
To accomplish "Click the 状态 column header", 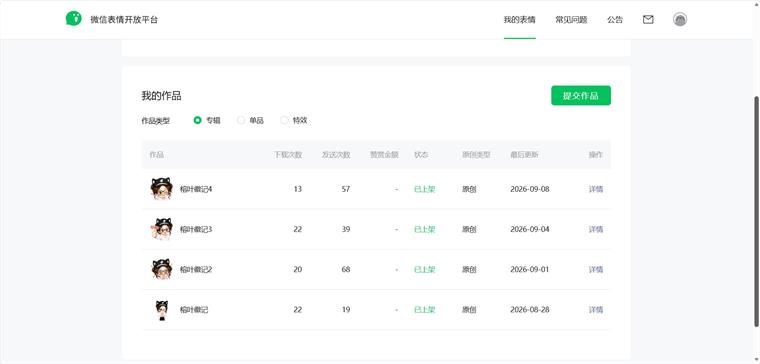I will pos(421,155).
